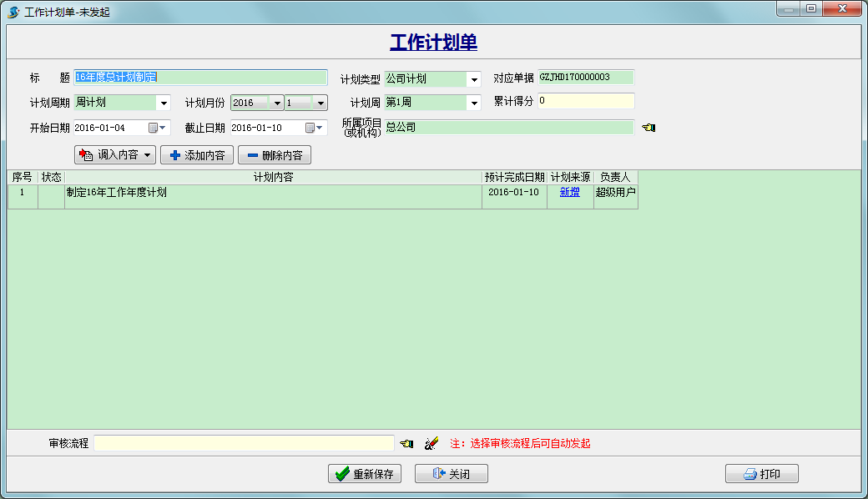This screenshot has width=868, height=499.
Task: Click the 累计得分 field
Action: [x=586, y=101]
